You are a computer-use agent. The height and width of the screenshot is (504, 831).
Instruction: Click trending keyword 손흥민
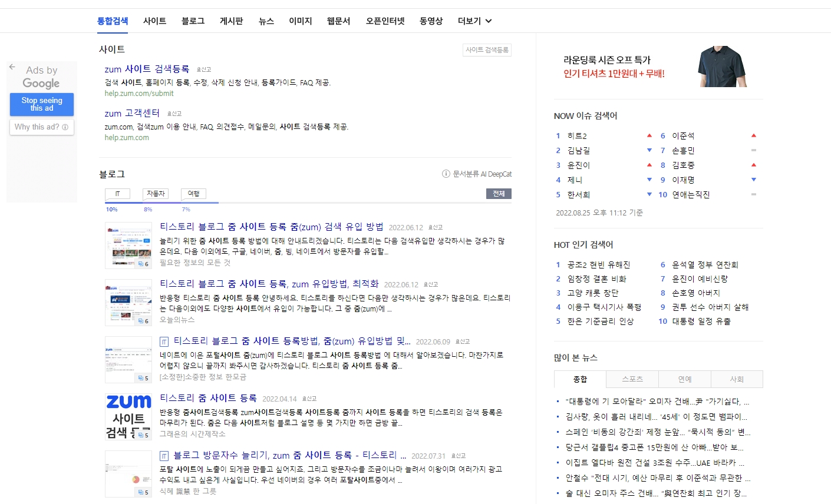pos(683,151)
